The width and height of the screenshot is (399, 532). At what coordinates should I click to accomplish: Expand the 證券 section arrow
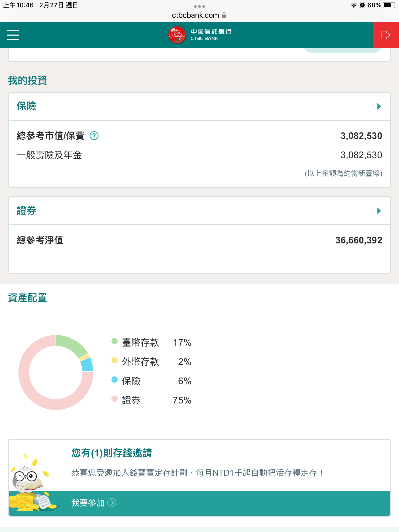coord(379,211)
